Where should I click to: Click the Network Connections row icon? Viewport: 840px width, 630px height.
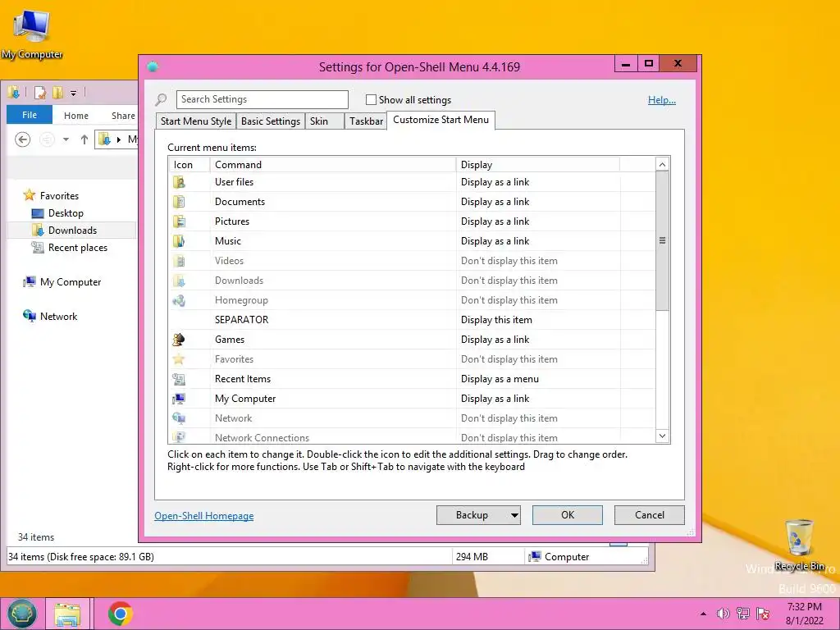[x=179, y=437]
